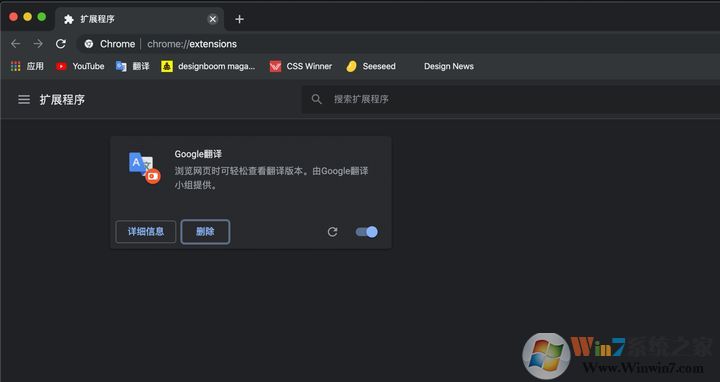Screen dimensions: 720x382
Task: Click the search magnifier icon
Action: point(316,99)
